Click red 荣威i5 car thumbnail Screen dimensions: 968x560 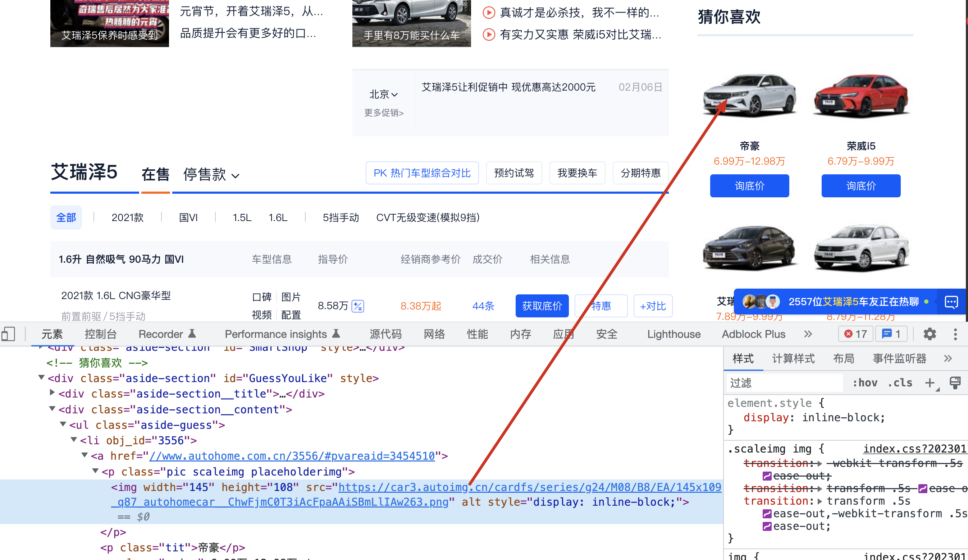(860, 96)
